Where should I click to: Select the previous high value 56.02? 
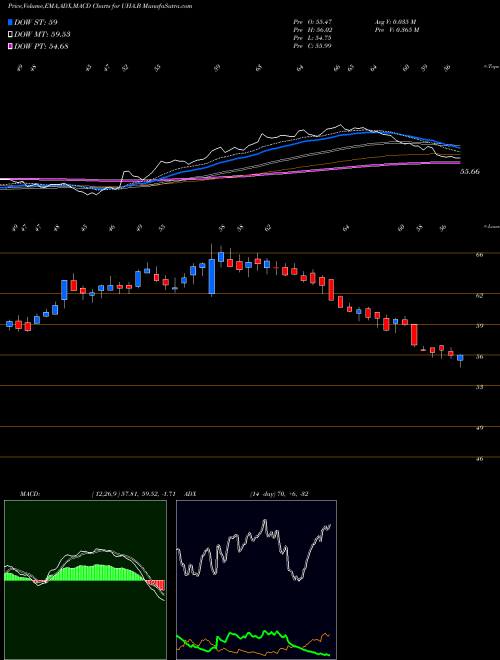point(323,29)
